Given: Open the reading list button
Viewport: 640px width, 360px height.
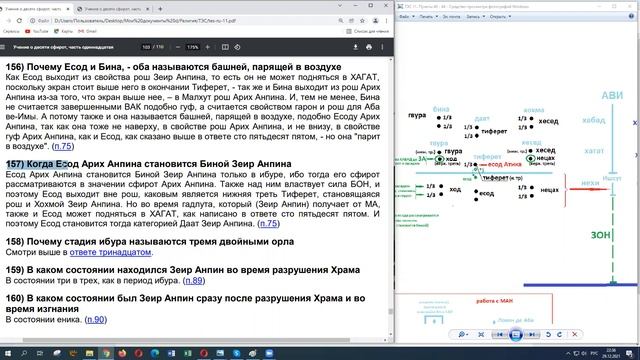Looking at the screenshot, I should 367,31.
